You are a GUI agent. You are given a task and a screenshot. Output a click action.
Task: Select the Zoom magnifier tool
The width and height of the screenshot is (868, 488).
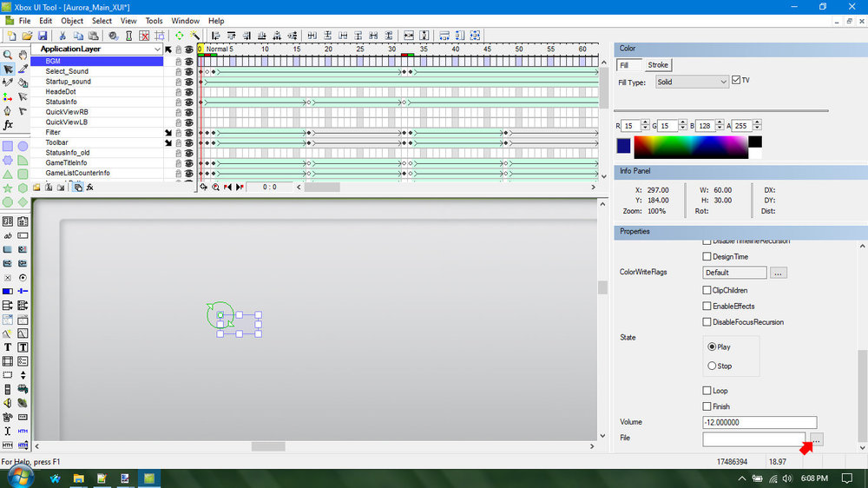[8, 55]
